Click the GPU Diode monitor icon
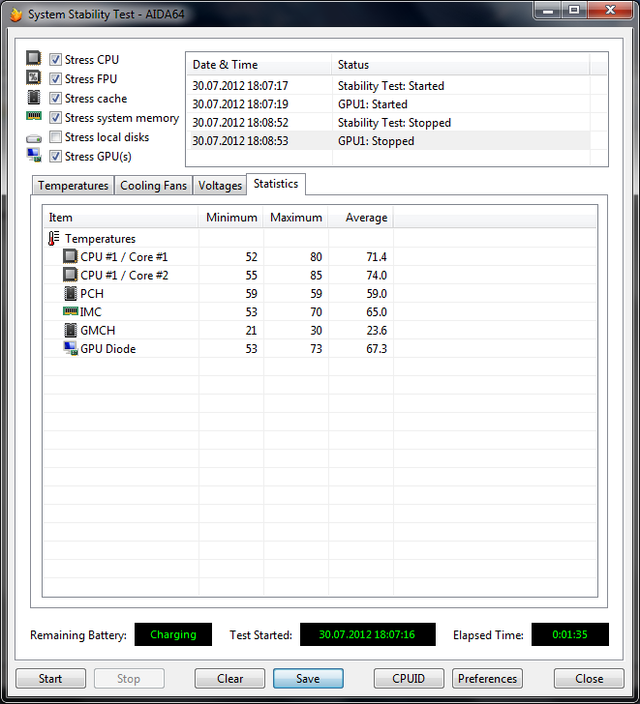Image resolution: width=640 pixels, height=704 pixels. click(70, 349)
